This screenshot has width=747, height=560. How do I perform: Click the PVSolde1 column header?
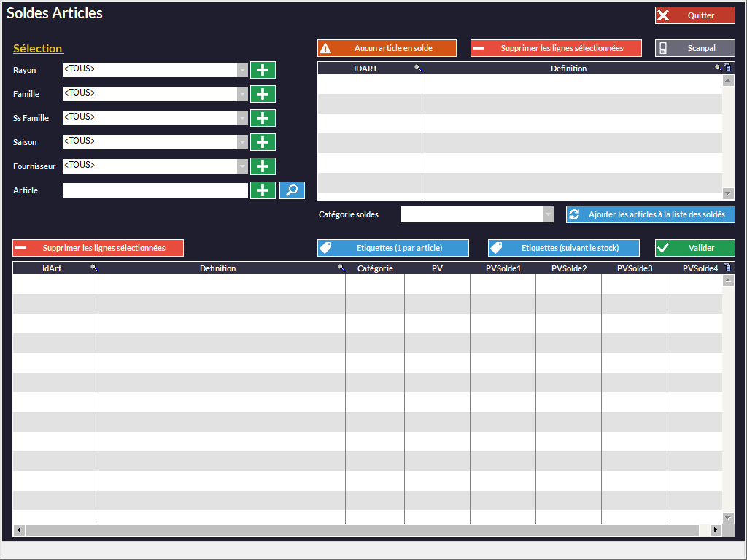pos(503,268)
